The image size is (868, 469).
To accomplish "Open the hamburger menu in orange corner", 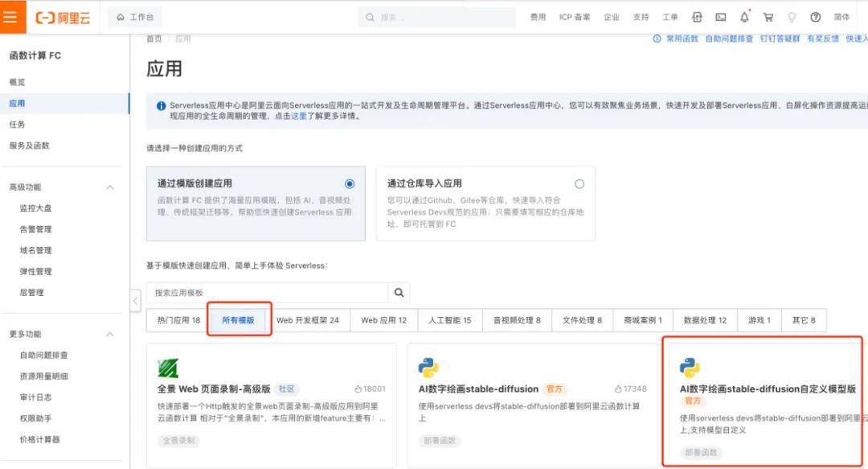I will click(x=10, y=17).
